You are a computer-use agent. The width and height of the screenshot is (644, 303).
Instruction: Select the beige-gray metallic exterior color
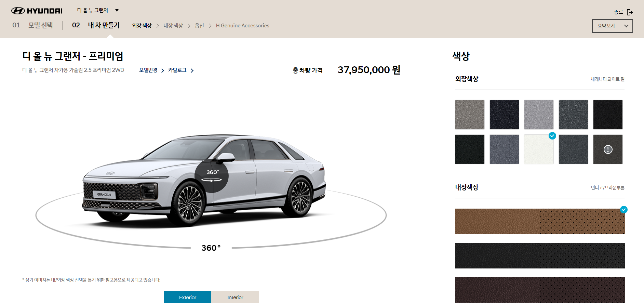coord(470,115)
